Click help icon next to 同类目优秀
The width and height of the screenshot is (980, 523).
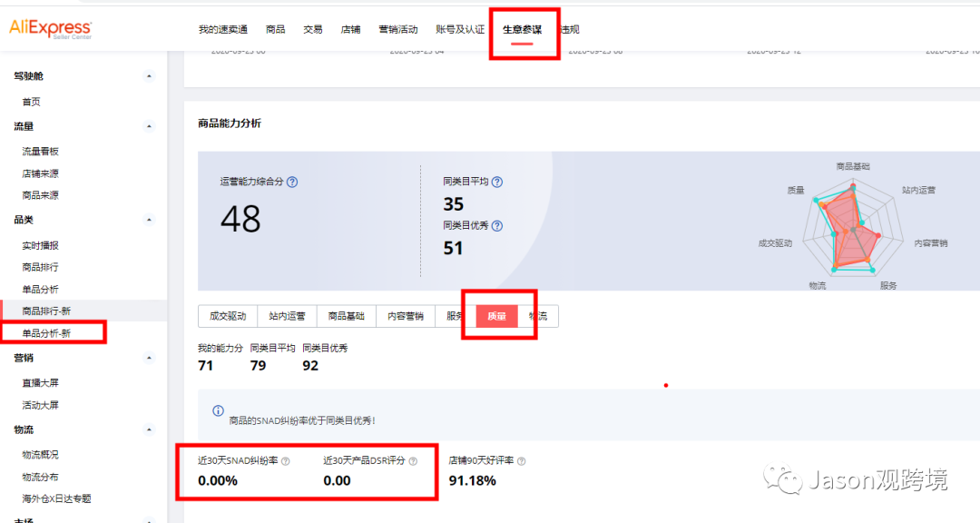(497, 226)
